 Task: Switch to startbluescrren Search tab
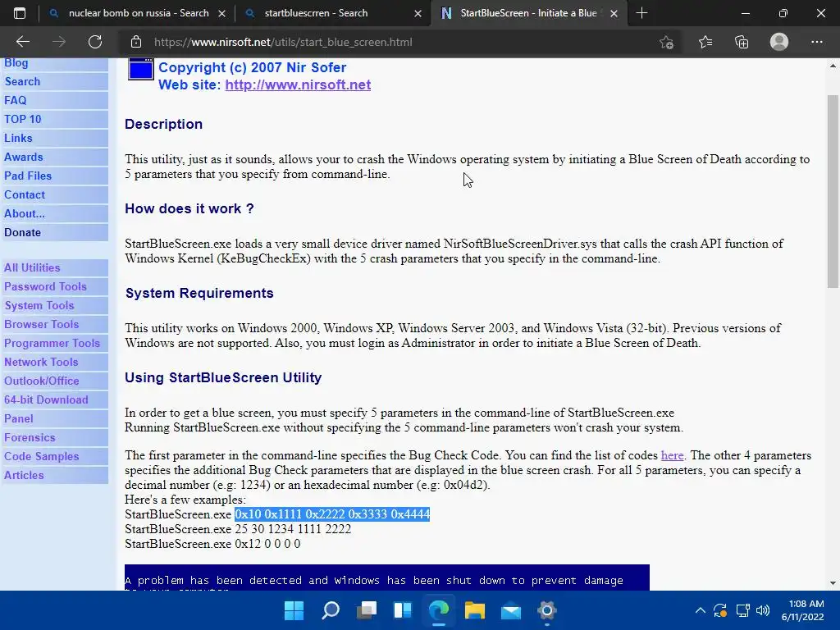tap(332, 13)
